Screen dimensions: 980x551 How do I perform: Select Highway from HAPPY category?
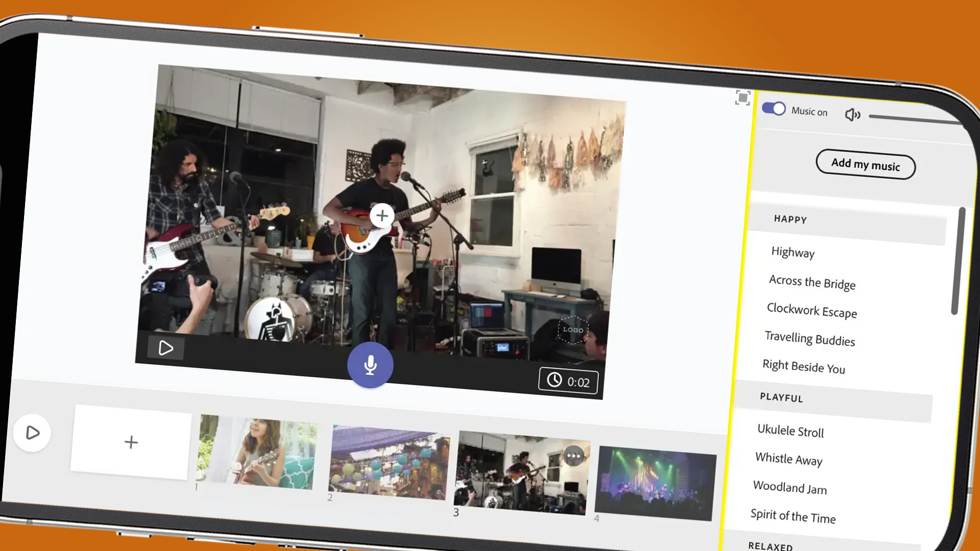click(792, 253)
